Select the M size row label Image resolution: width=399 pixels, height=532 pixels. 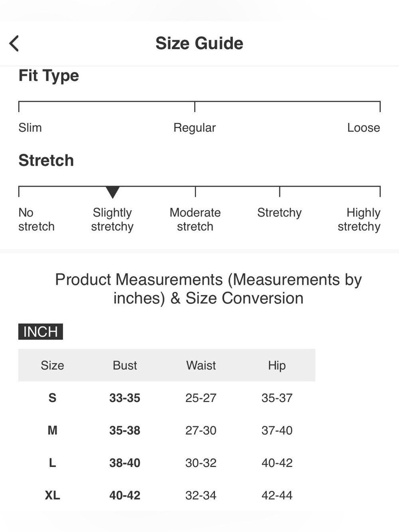pos(52,430)
